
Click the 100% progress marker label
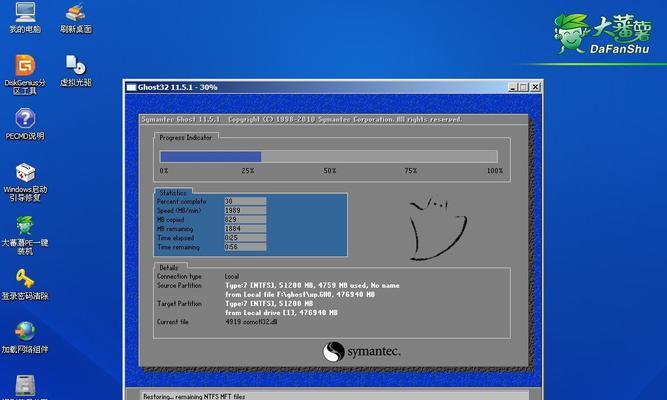tap(495, 171)
